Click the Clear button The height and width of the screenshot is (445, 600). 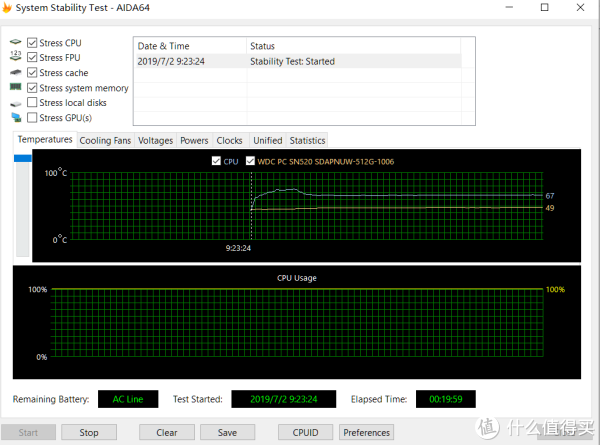(x=167, y=432)
